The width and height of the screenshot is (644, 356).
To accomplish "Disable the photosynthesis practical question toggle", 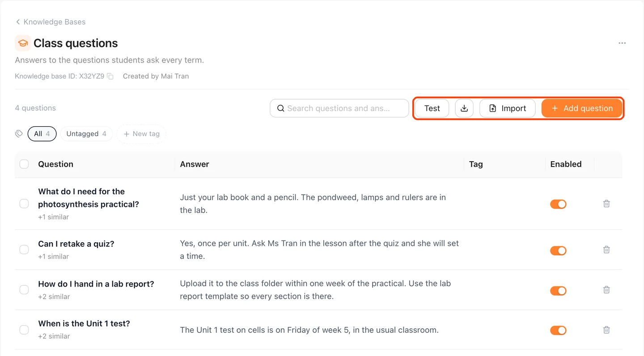I will [x=558, y=204].
